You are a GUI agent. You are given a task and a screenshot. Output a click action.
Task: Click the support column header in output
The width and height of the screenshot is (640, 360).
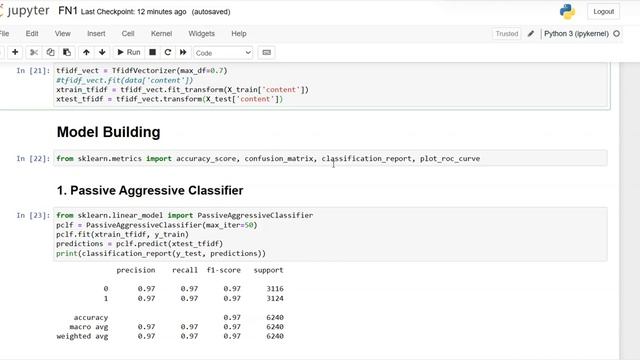pyautogui.click(x=268, y=270)
